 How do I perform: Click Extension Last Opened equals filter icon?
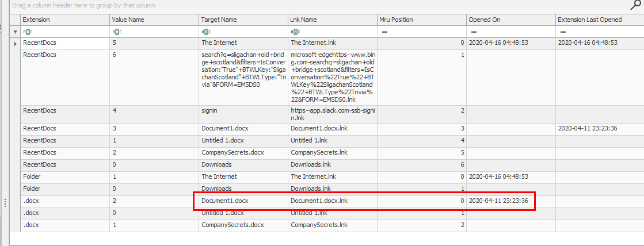pos(562,32)
